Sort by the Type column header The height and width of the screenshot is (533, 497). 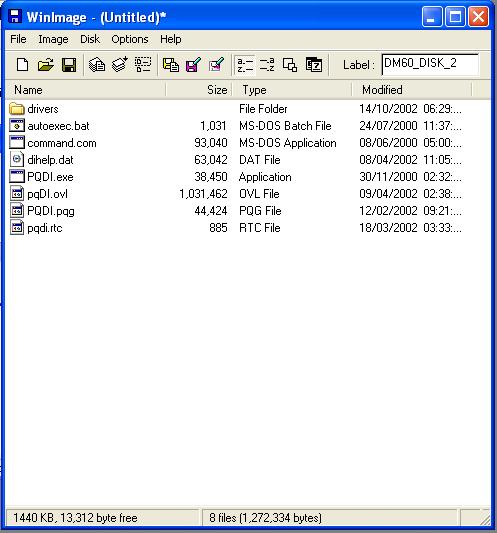(292, 90)
